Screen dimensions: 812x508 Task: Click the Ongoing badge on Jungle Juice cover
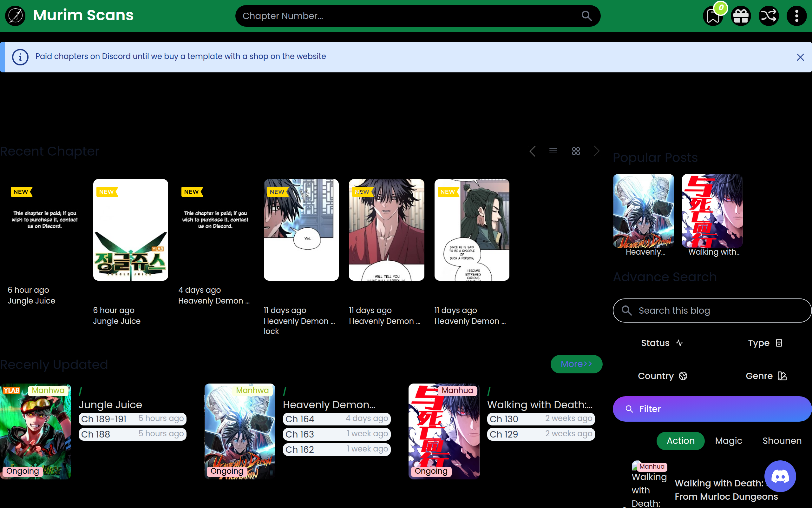(23, 471)
